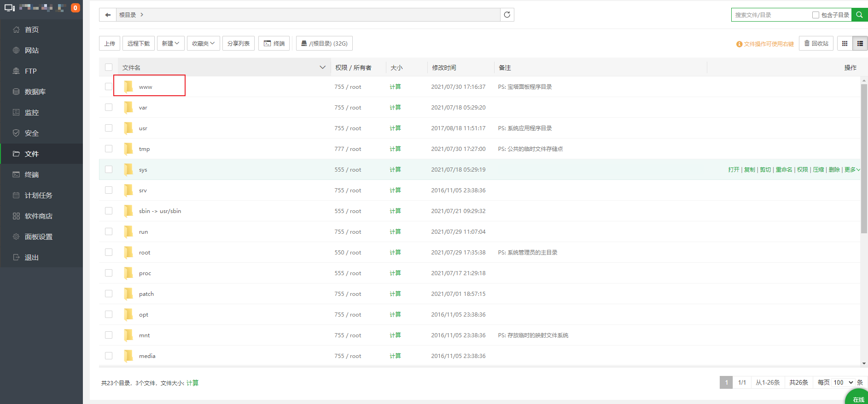
Task: Click the www folder icon
Action: (128, 87)
